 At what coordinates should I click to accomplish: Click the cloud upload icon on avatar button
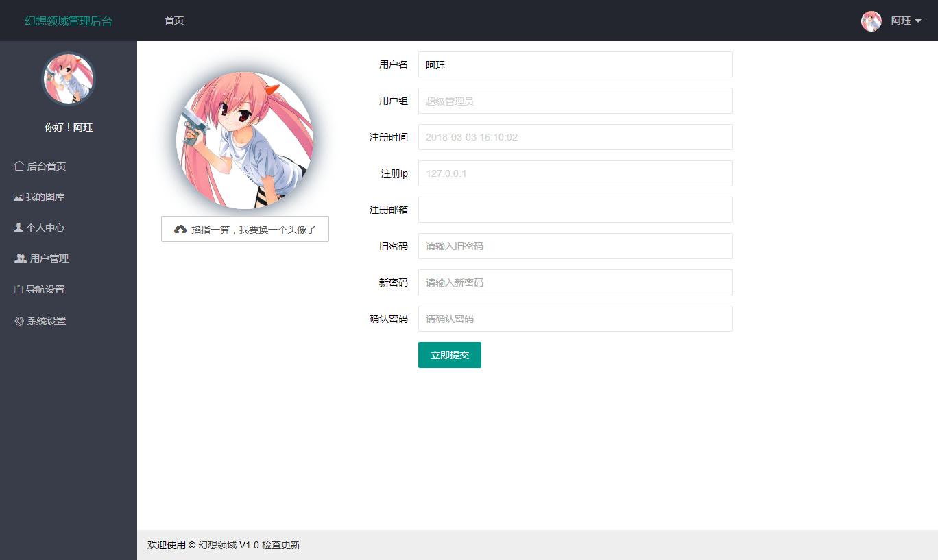pos(180,230)
